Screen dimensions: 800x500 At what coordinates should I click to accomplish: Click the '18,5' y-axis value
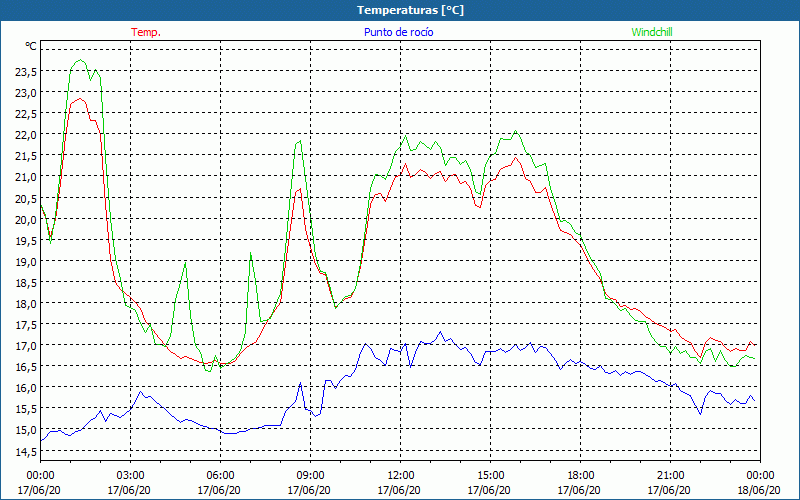pyautogui.click(x=26, y=283)
